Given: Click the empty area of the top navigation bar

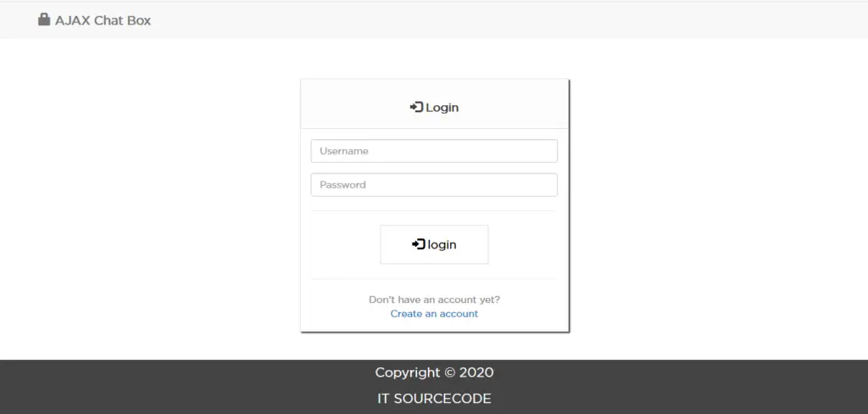Looking at the screenshot, I should [509, 20].
